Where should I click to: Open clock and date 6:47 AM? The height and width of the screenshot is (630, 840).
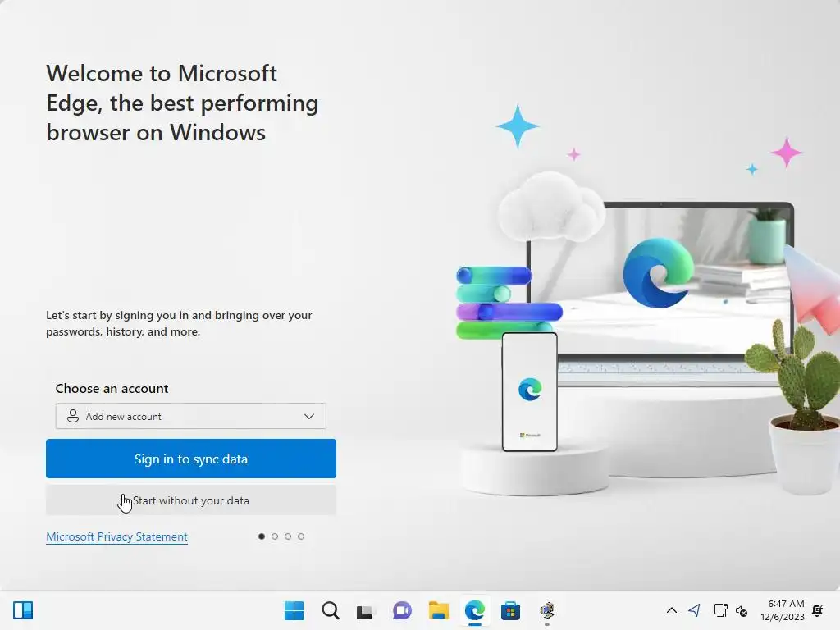pos(783,610)
